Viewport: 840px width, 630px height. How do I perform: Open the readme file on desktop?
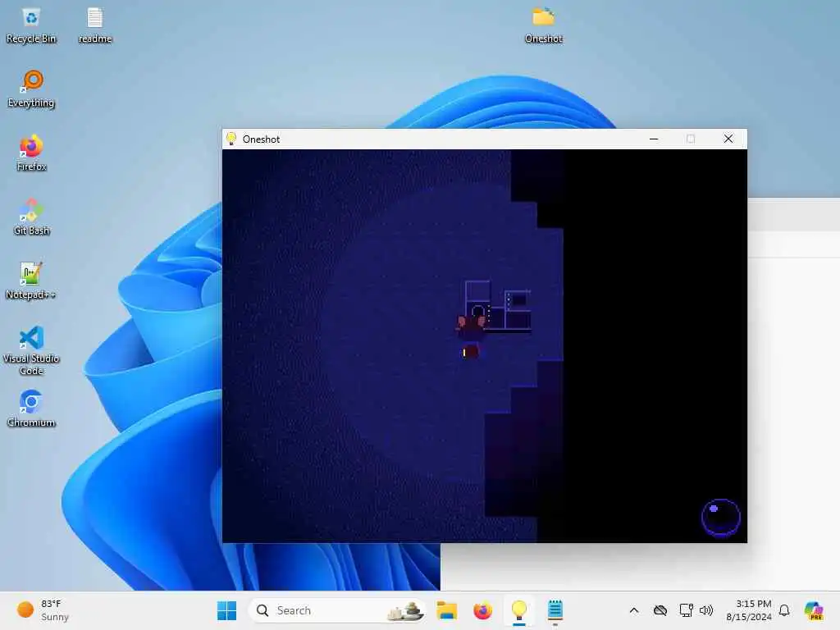coord(95,25)
